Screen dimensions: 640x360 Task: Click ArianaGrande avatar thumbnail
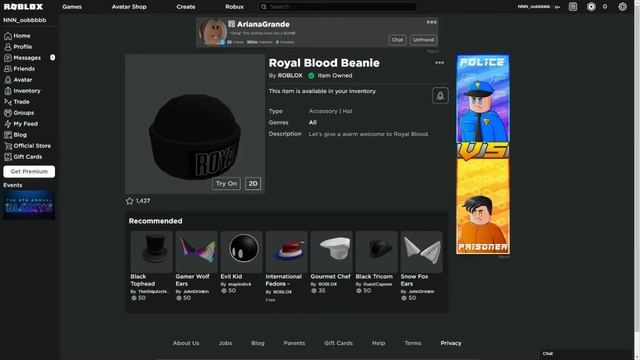coord(212,32)
